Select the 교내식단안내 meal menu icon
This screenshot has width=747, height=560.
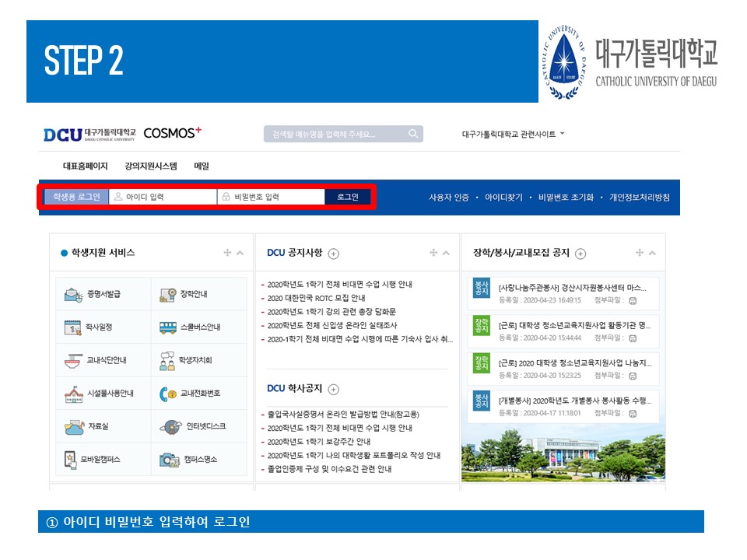coord(73,360)
